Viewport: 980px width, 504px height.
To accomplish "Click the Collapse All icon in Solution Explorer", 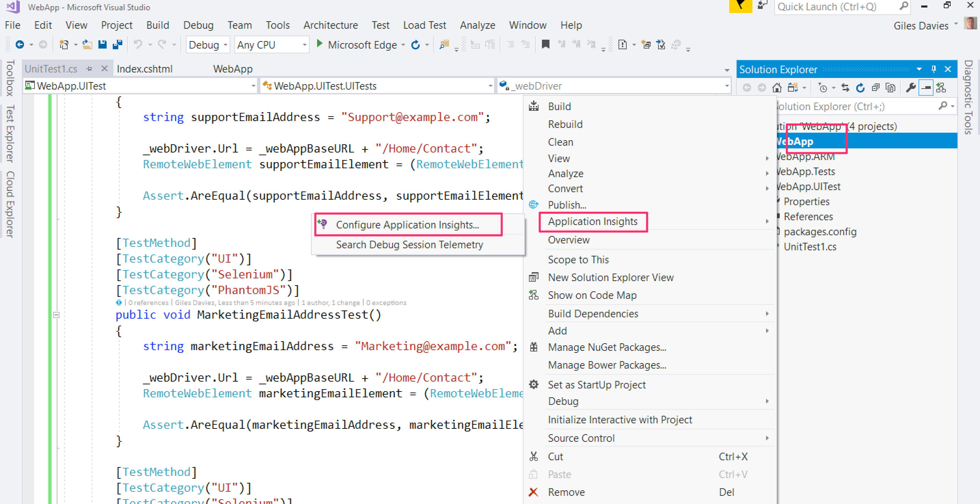I will (x=875, y=88).
